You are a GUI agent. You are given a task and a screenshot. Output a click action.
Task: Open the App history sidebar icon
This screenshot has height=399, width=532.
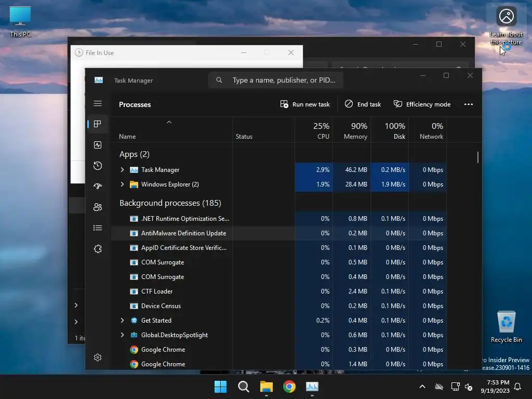click(98, 166)
